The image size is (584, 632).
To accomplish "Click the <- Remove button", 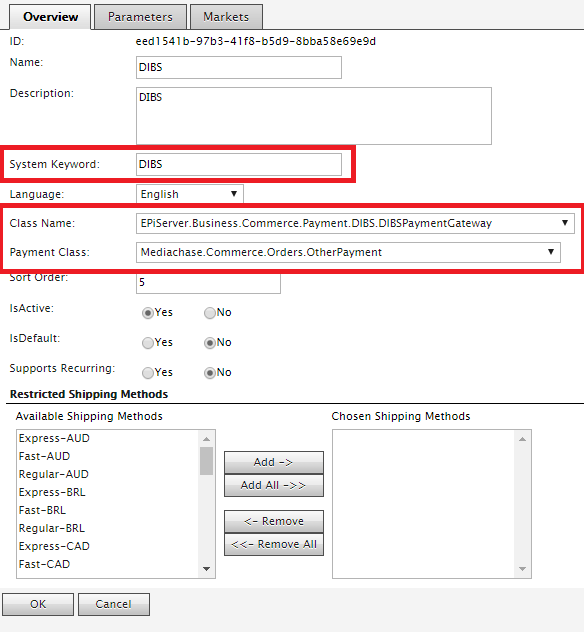I will [x=274, y=521].
